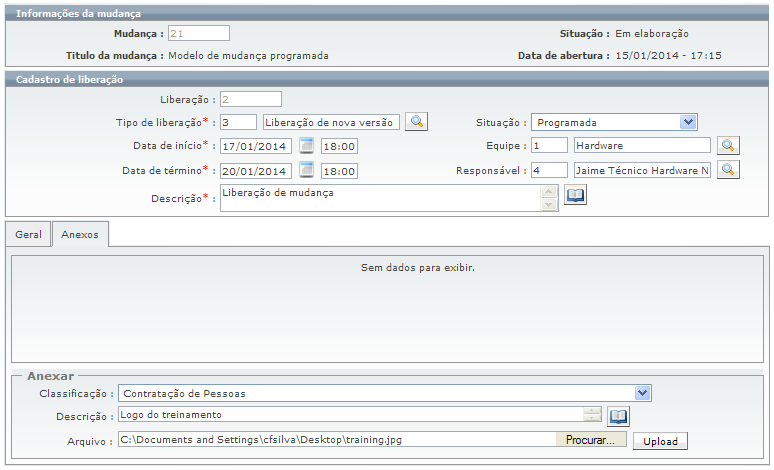This screenshot has width=774, height=470.
Task: Open the Classificação dropdown list
Action: 642,393
